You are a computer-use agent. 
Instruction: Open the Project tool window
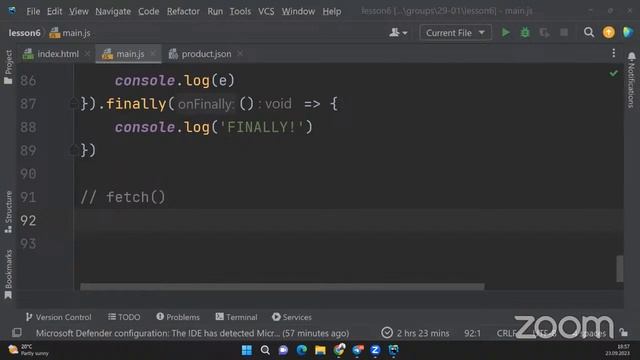click(8, 67)
